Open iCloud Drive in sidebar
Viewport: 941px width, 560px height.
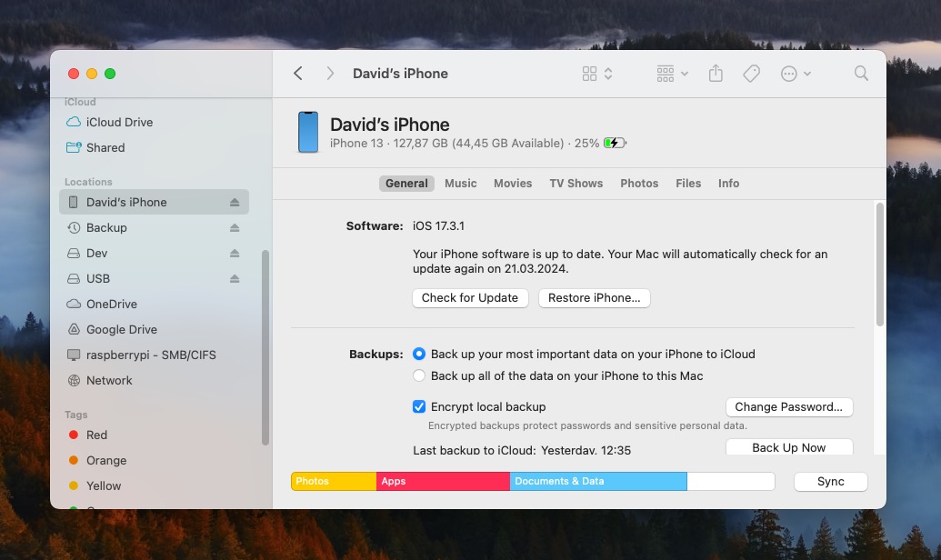click(154, 122)
